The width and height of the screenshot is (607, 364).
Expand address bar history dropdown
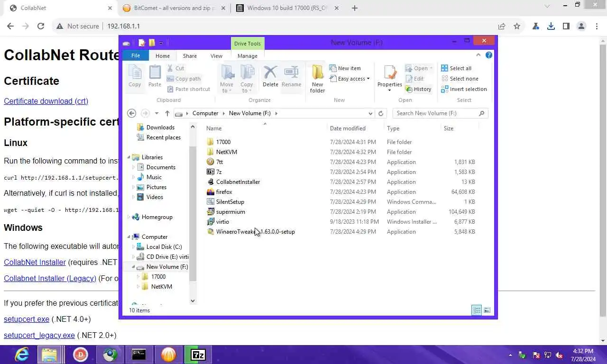[370, 113]
